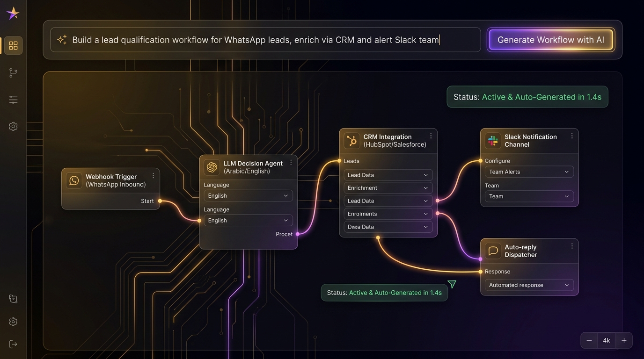Open the three-dot menu on CRM Integration node
This screenshot has width=644, height=359.
coord(431,136)
